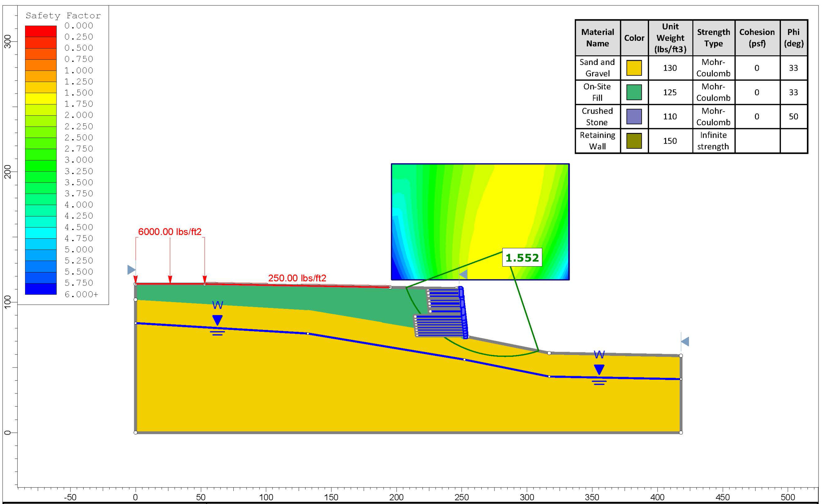Click the Strength Type column header
The image size is (823, 504).
click(715, 37)
